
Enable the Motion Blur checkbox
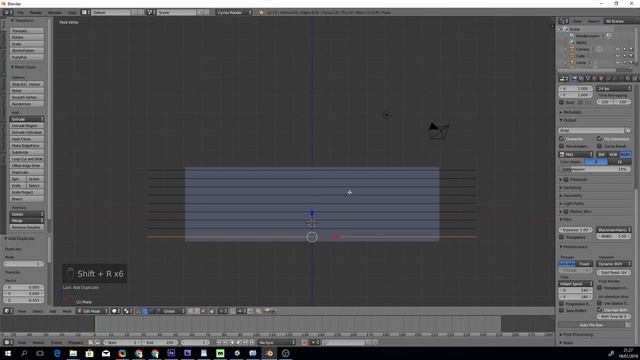click(x=567, y=211)
